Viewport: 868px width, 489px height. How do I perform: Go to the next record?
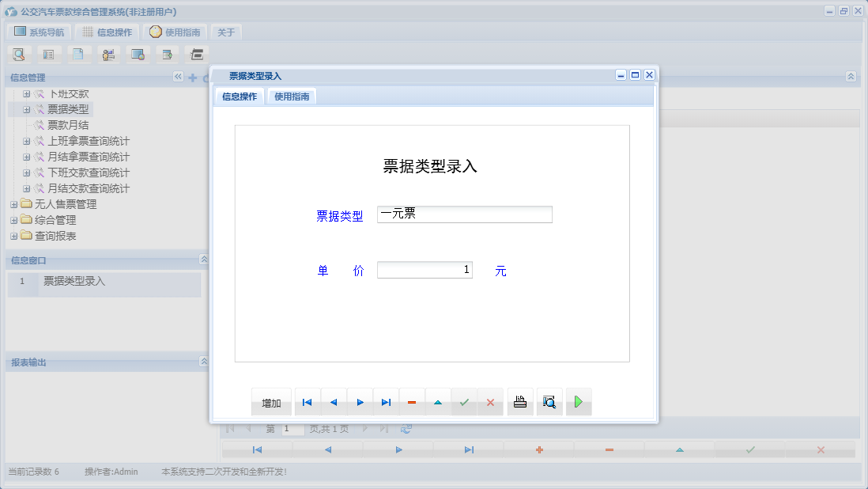(360, 401)
